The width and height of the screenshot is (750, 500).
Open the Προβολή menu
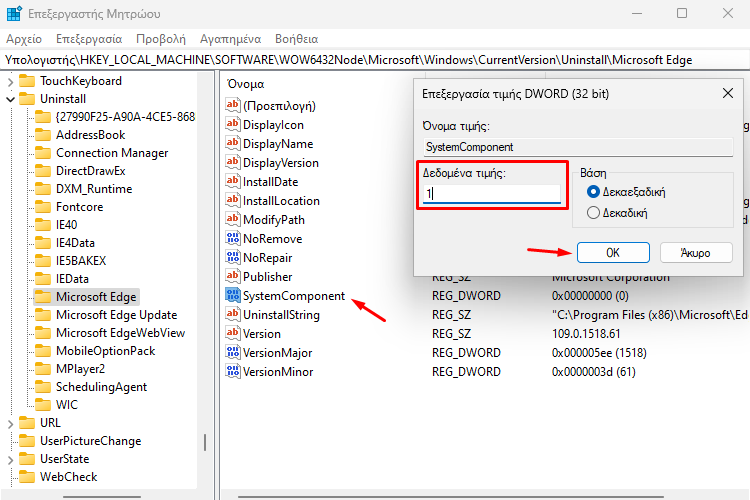click(161, 39)
